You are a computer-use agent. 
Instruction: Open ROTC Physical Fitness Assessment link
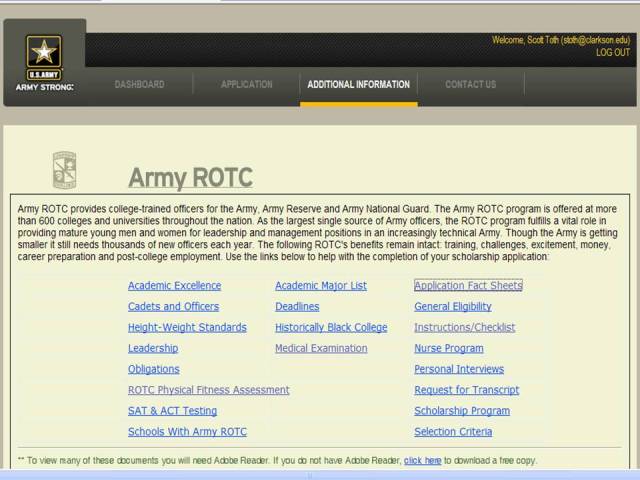pyautogui.click(x=208, y=390)
